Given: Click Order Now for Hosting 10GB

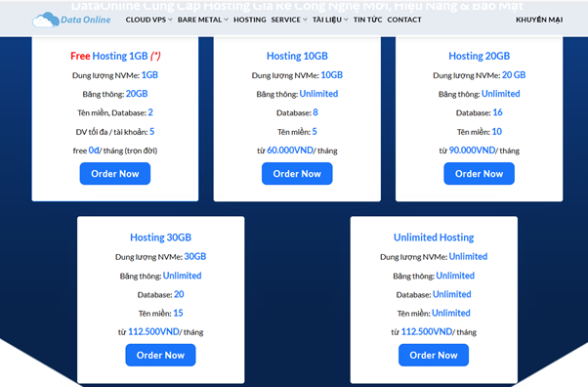Looking at the screenshot, I should tap(297, 173).
